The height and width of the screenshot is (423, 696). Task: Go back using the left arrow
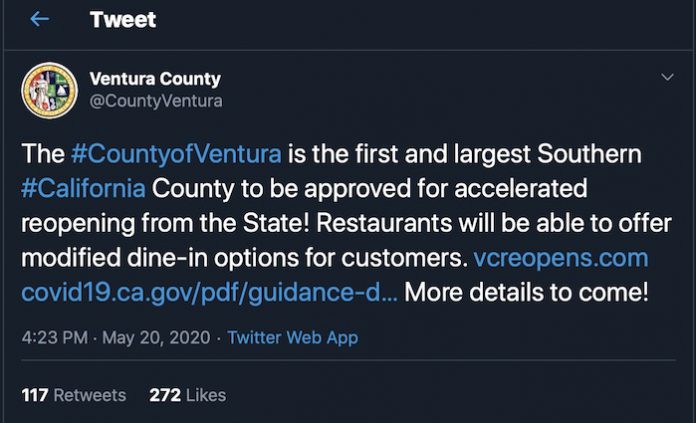[x=40, y=19]
